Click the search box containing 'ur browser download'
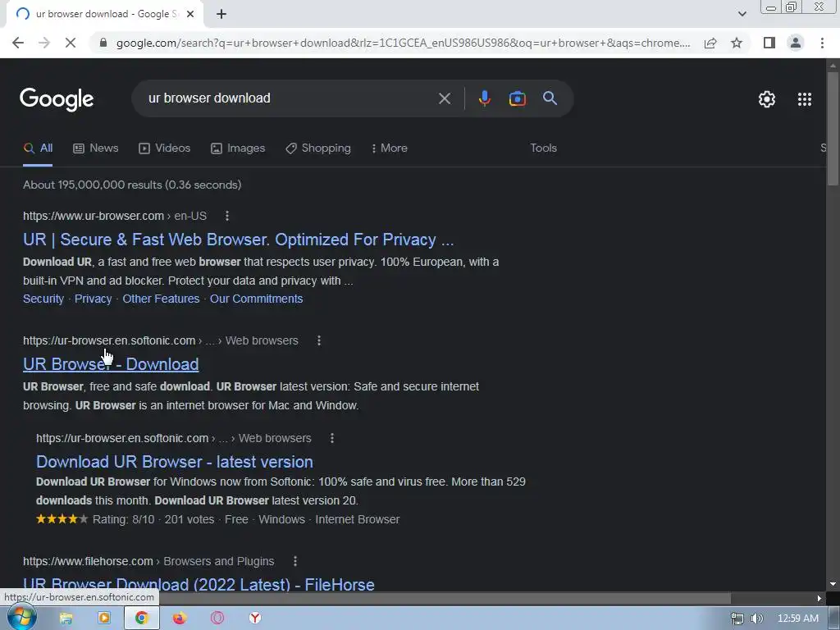This screenshot has height=630, width=840. (x=290, y=98)
